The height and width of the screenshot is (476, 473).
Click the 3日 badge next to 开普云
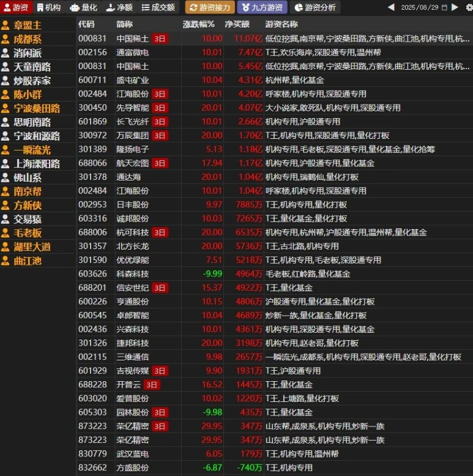(x=152, y=385)
